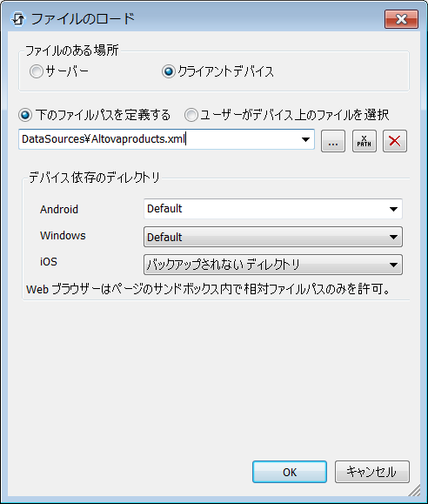Click the XPath expression button
This screenshot has width=428, height=504.
[364, 141]
